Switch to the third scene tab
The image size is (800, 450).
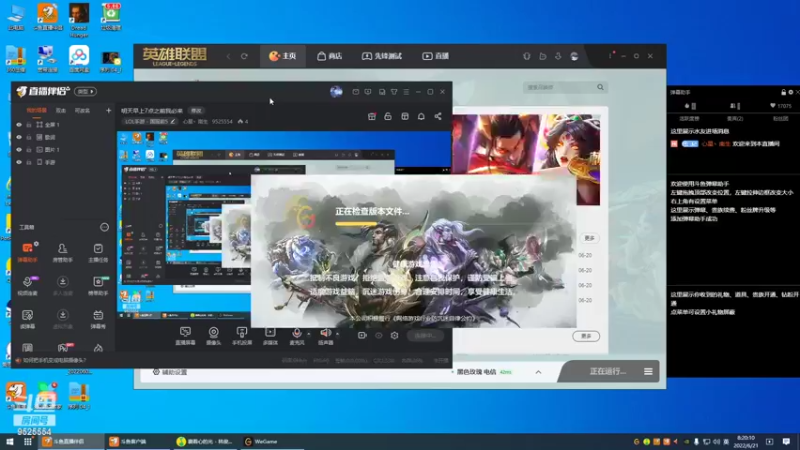pyautogui.click(x=82, y=110)
